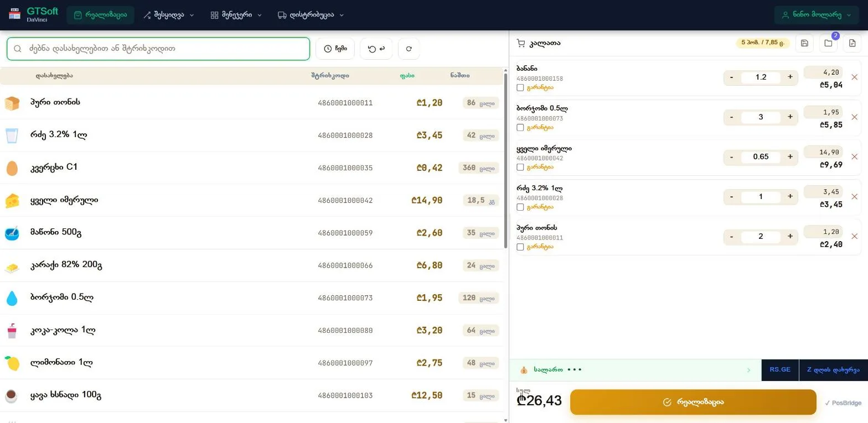868x423 pixels.
Task: Click the document receipt icon in cart header
Action: point(852,43)
